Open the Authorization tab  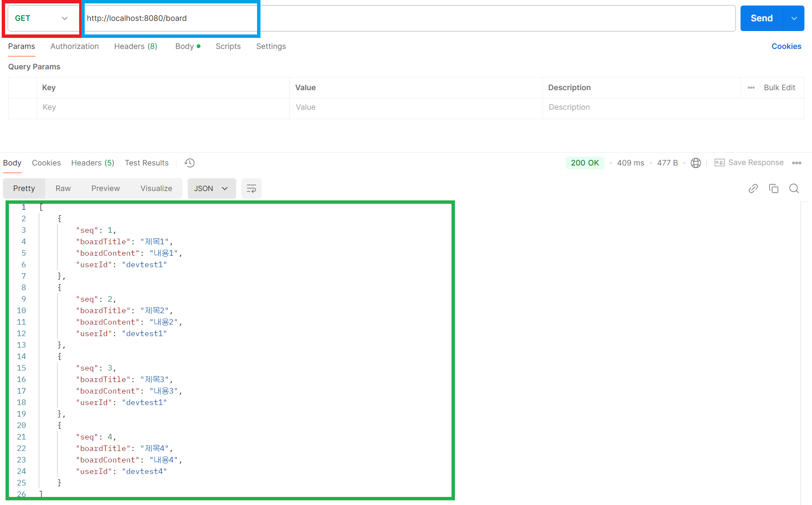coord(74,46)
